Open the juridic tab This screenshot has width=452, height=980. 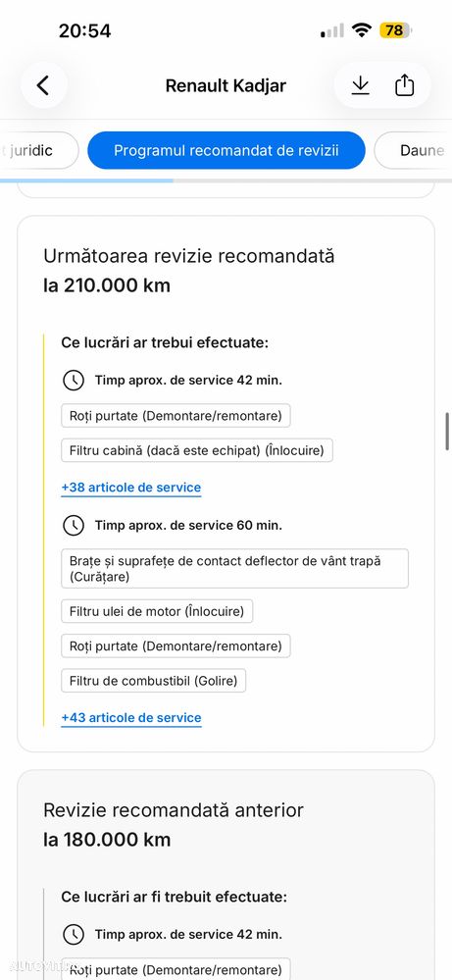click(x=38, y=151)
